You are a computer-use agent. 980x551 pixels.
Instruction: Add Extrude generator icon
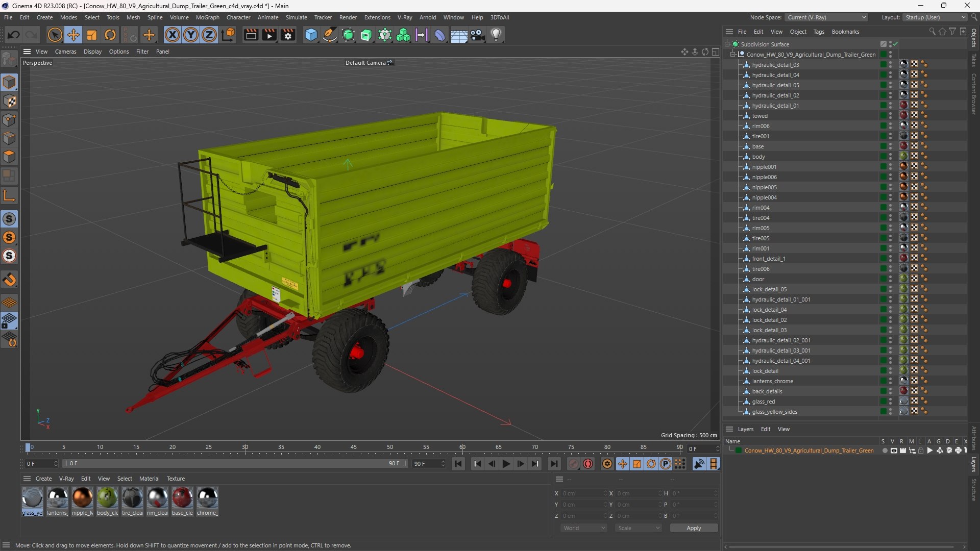[x=366, y=35]
